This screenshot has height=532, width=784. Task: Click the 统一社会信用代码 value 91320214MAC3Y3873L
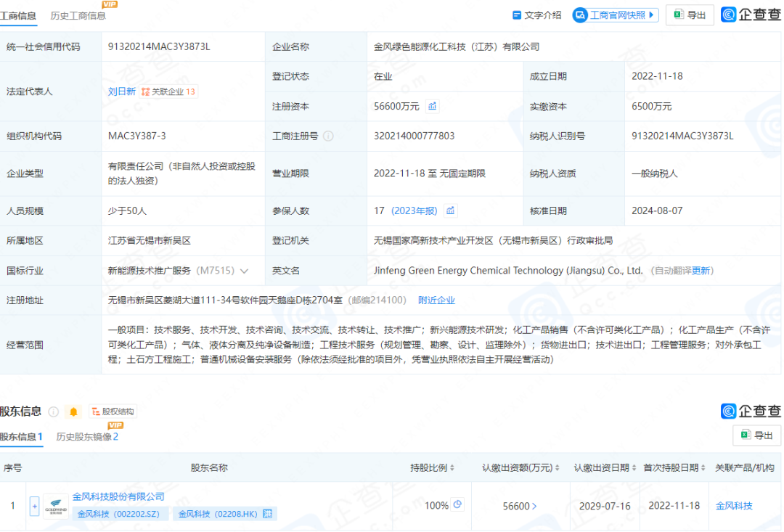159,46
